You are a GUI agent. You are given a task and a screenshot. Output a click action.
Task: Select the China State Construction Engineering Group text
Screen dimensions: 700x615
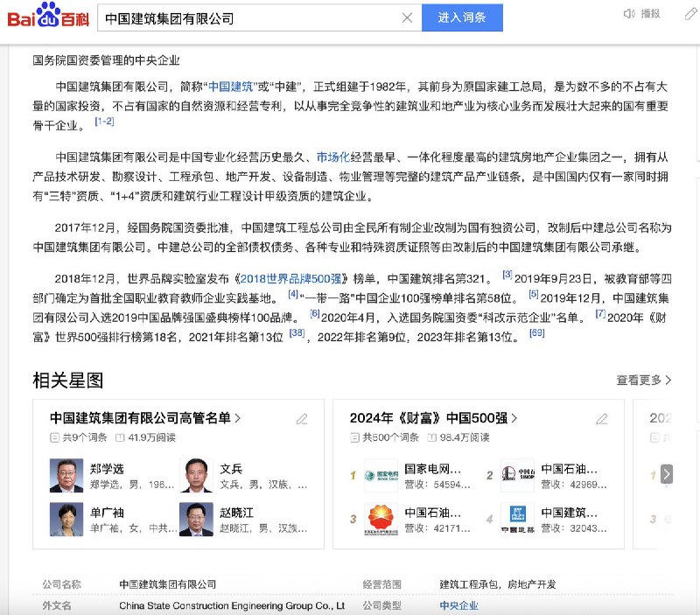[232, 605]
